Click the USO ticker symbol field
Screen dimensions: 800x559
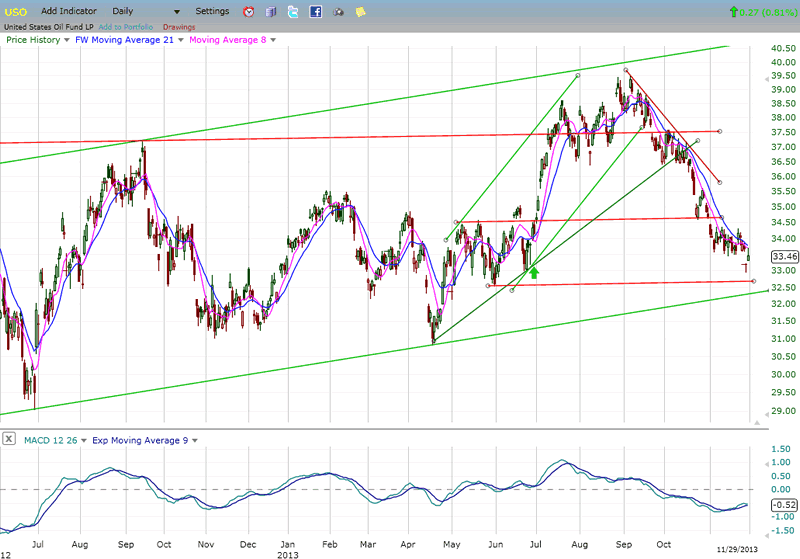click(x=14, y=11)
